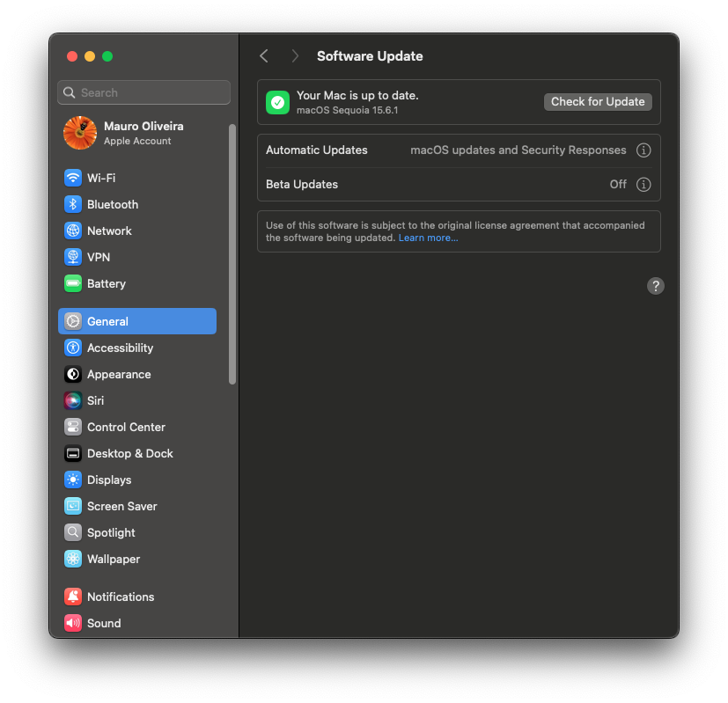The image size is (728, 703).
Task: Navigate back using the left chevron
Action: point(263,55)
